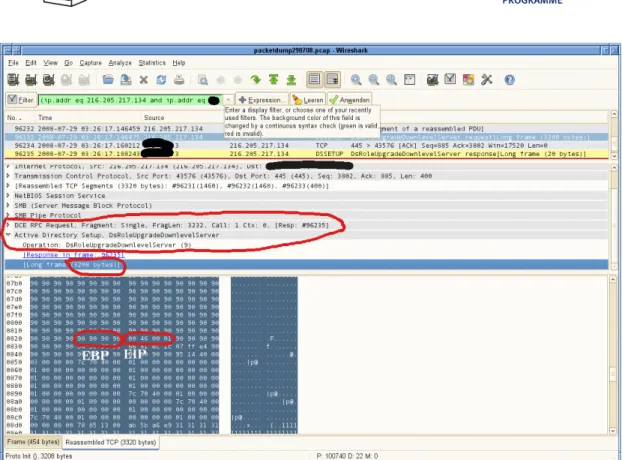Image resolution: width=622 pixels, height=460 pixels.
Task: Open the recent filters dropdown arrow
Action: coord(228,100)
